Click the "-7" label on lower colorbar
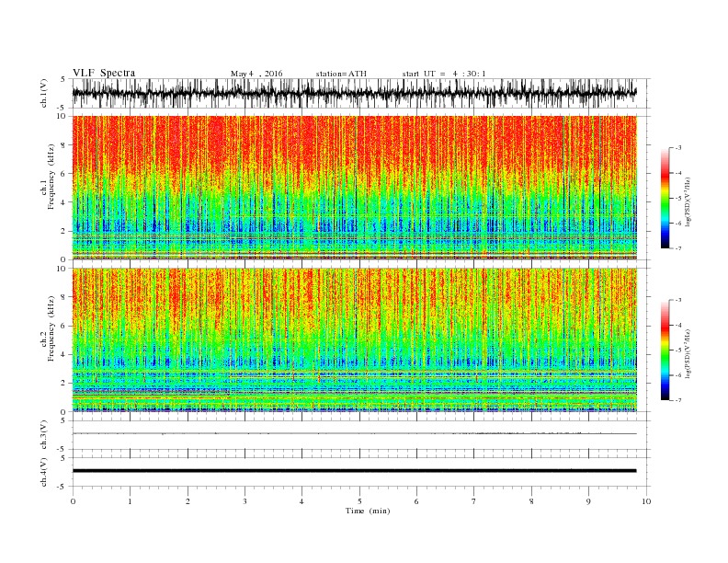 coord(678,400)
